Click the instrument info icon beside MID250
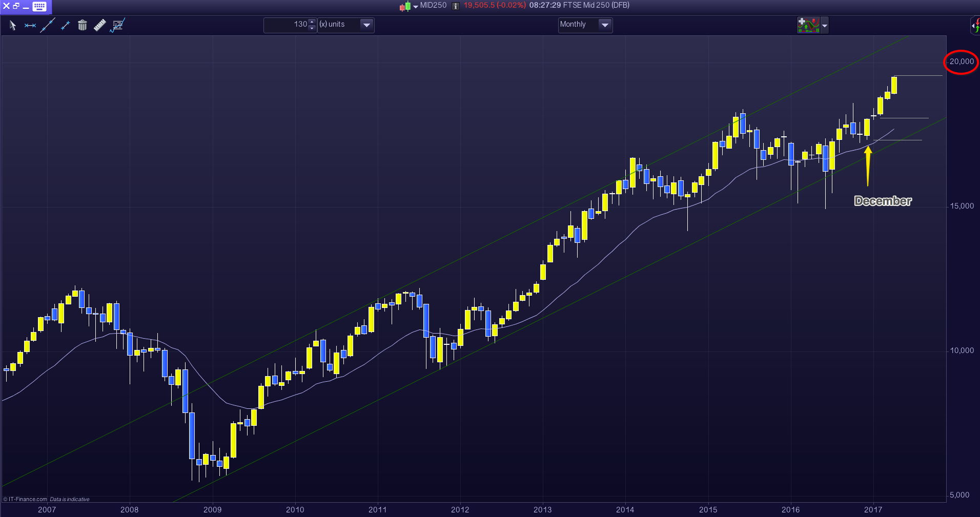Viewport: 980px width, 517px height. [x=455, y=6]
